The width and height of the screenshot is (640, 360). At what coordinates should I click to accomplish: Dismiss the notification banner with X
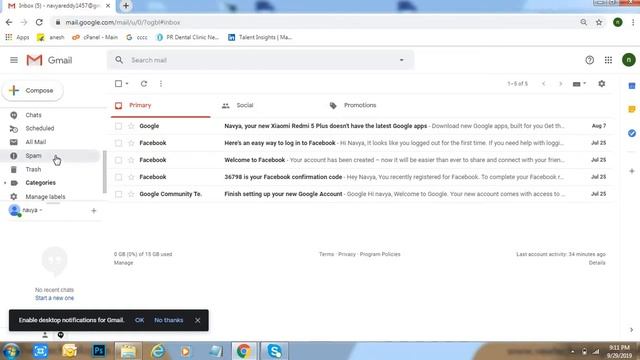tap(198, 320)
